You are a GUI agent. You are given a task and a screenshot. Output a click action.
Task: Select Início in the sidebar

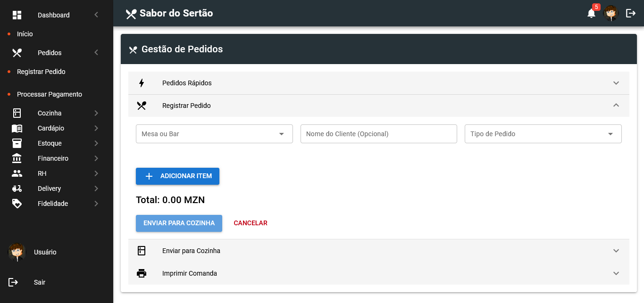coord(25,34)
